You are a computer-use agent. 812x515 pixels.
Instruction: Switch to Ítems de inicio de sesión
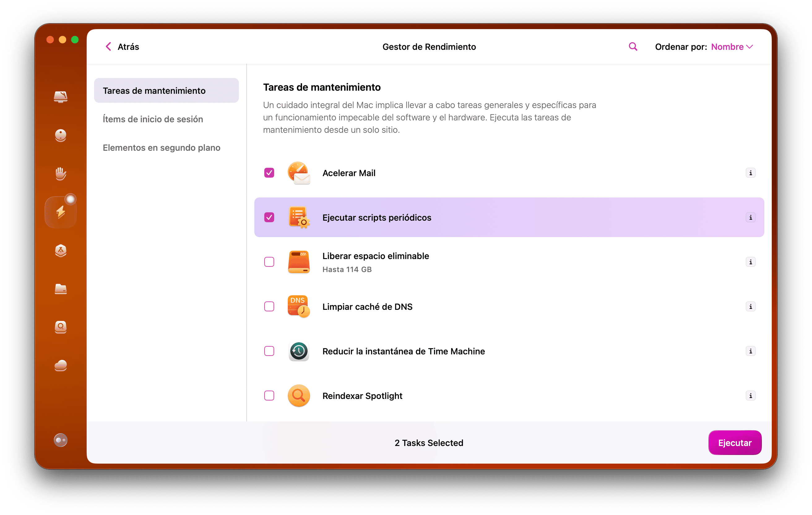[153, 119]
